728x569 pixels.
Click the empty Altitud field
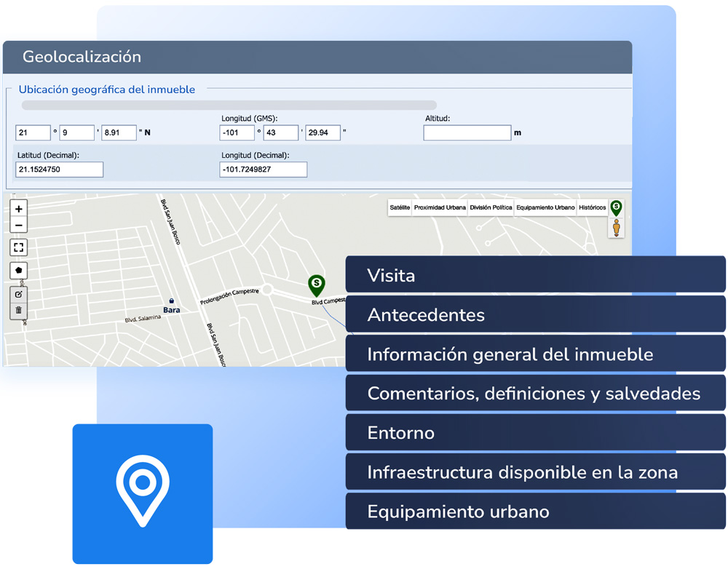pos(467,132)
